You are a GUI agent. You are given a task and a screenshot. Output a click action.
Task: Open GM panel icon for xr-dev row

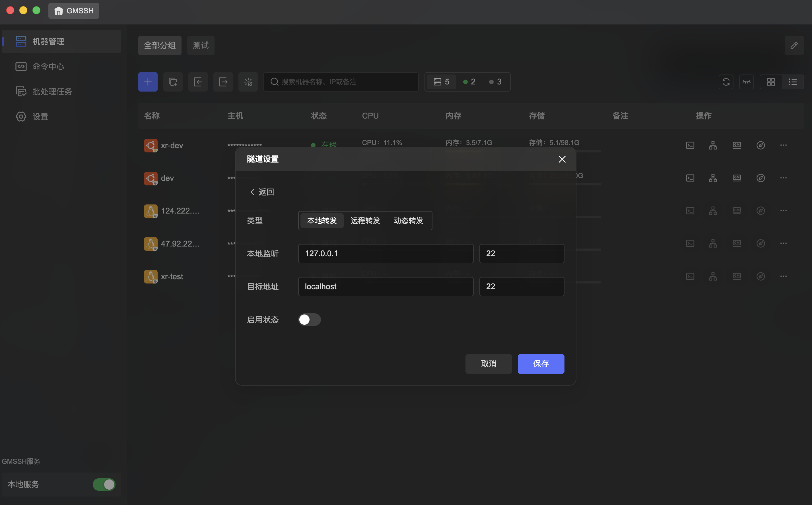click(x=737, y=145)
